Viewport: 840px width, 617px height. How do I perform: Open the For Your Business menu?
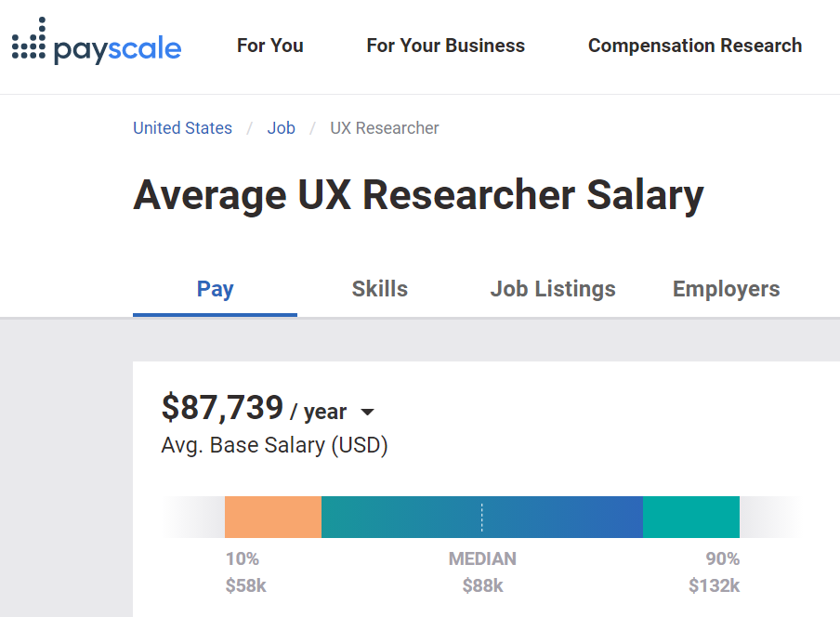[445, 46]
